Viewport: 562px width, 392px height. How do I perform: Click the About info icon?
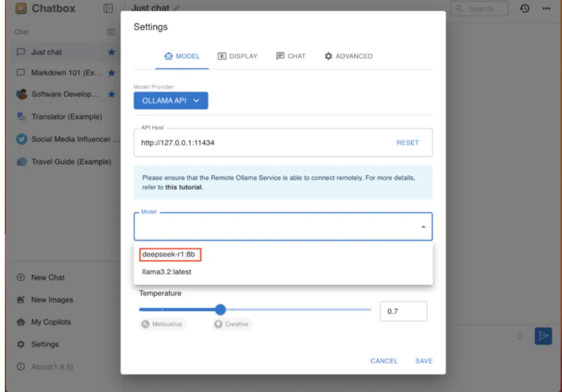(21, 367)
